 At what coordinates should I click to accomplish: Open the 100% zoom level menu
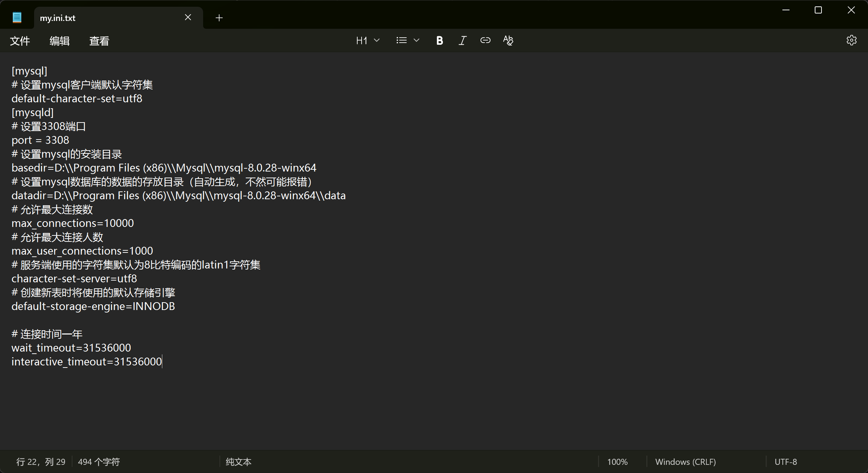pyautogui.click(x=617, y=462)
